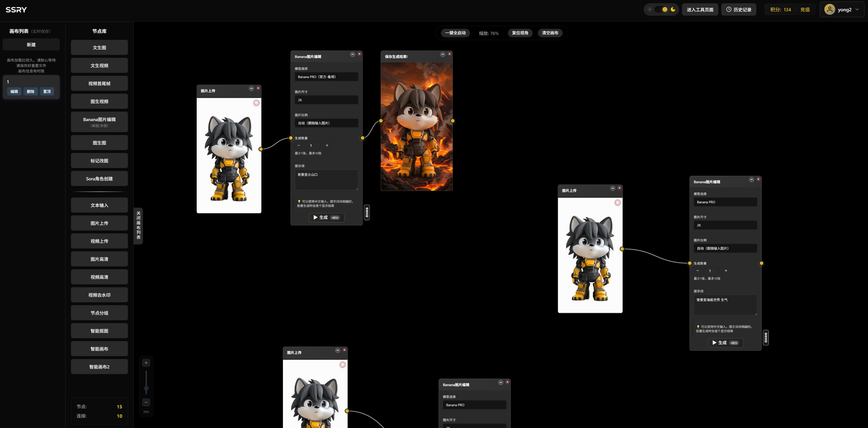The height and width of the screenshot is (428, 868).
Task: Remove image in right-side 图片上传 node
Action: (617, 202)
